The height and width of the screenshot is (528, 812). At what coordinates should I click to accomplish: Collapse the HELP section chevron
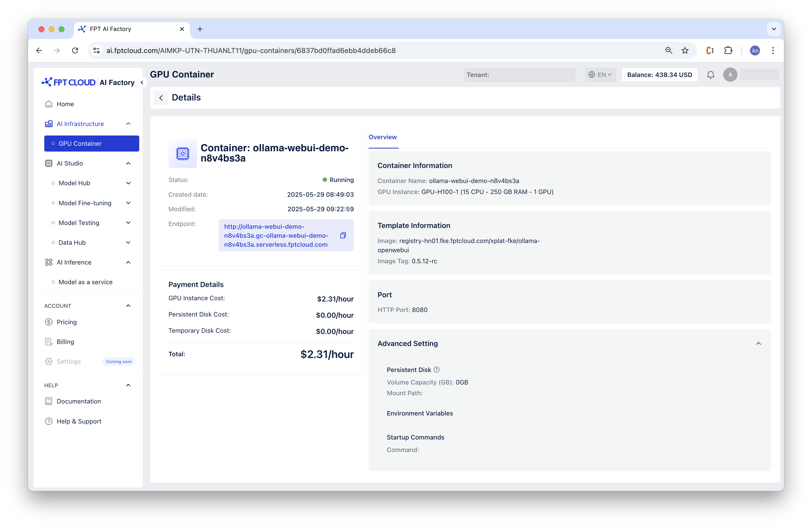[x=128, y=385]
